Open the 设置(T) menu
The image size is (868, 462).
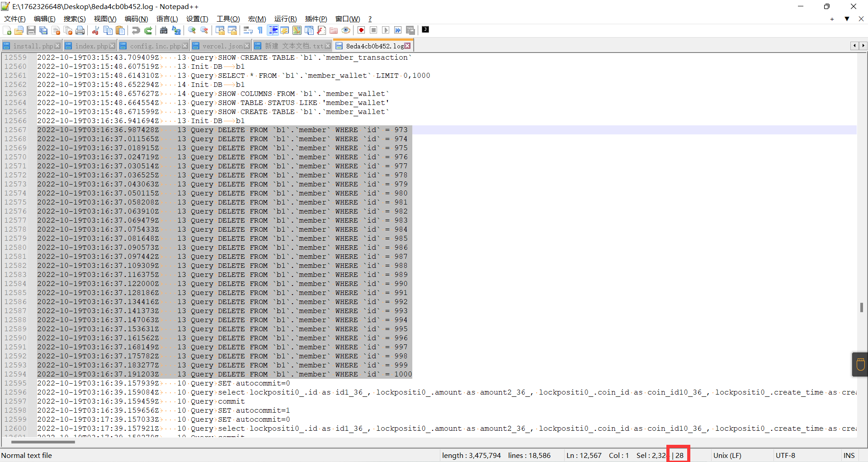(197, 19)
